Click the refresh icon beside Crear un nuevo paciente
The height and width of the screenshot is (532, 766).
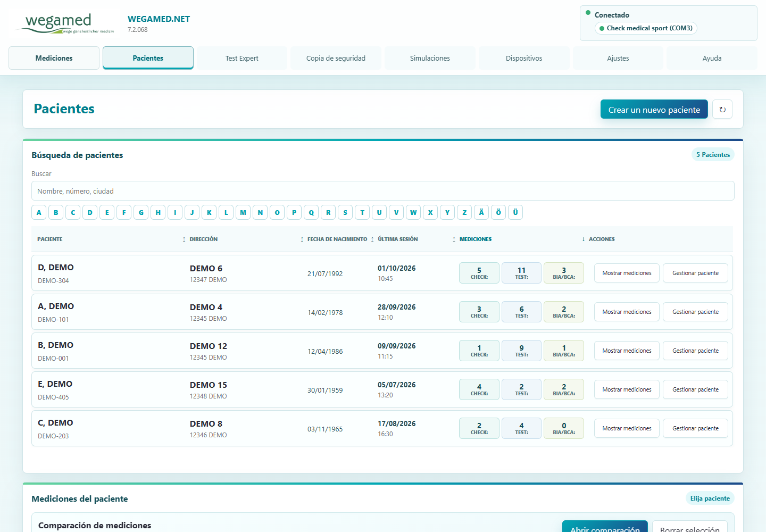[722, 110]
